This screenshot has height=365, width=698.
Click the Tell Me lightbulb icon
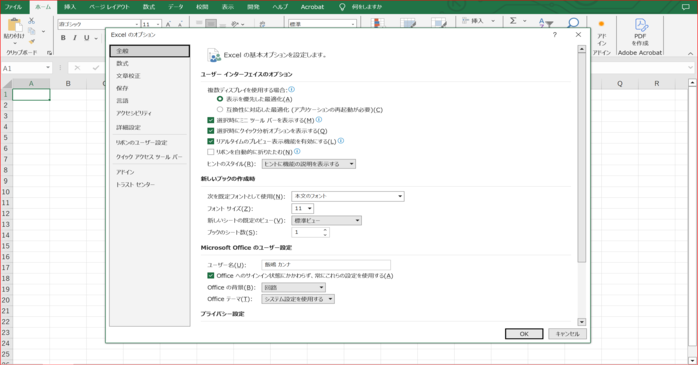coord(342,7)
